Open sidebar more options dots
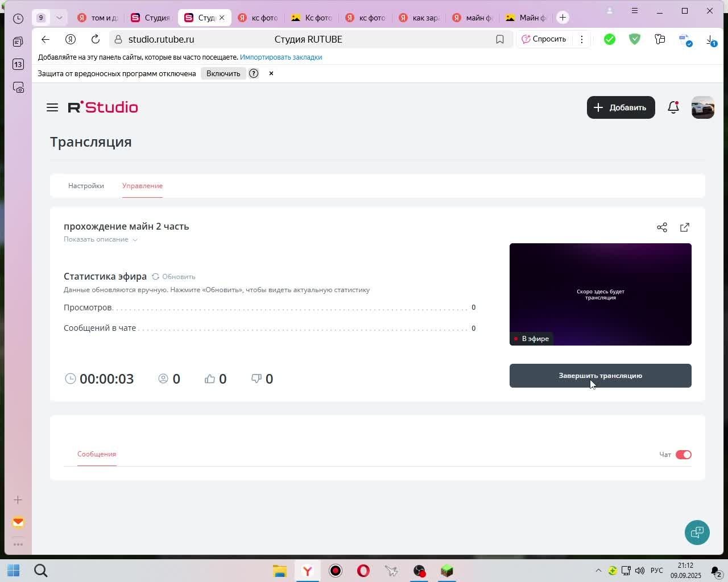This screenshot has height=582, width=728. tap(18, 544)
